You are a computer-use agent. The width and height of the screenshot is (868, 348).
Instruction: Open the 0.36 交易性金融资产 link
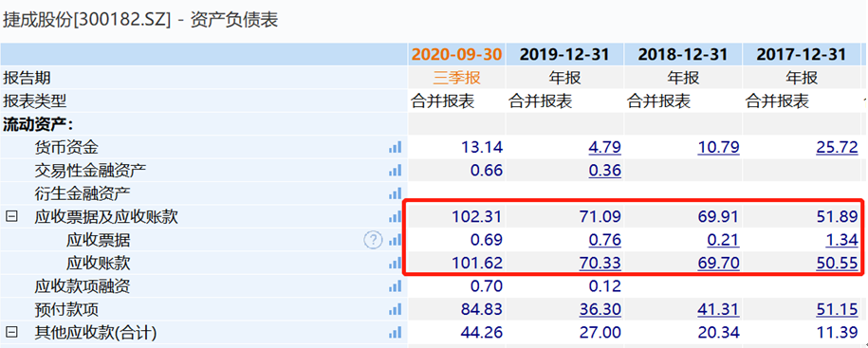[x=604, y=171]
